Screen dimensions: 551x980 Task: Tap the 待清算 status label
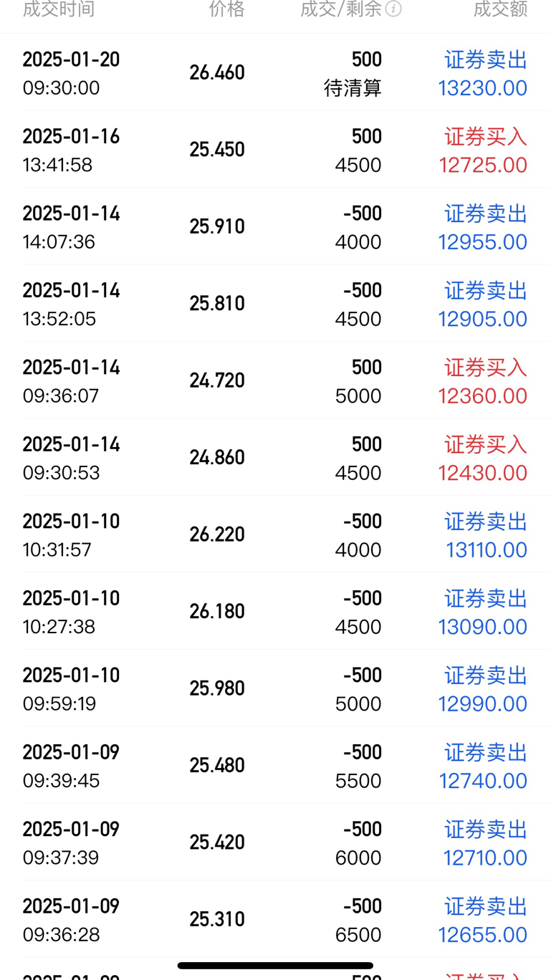coord(353,88)
